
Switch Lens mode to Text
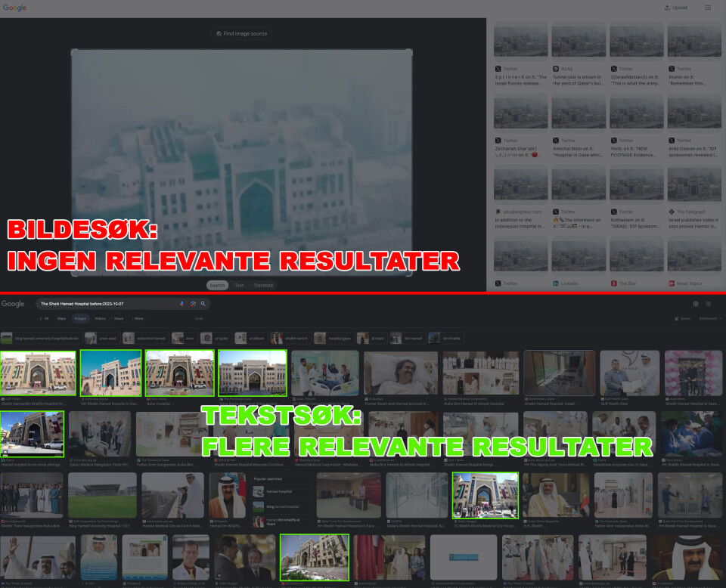tap(239, 285)
